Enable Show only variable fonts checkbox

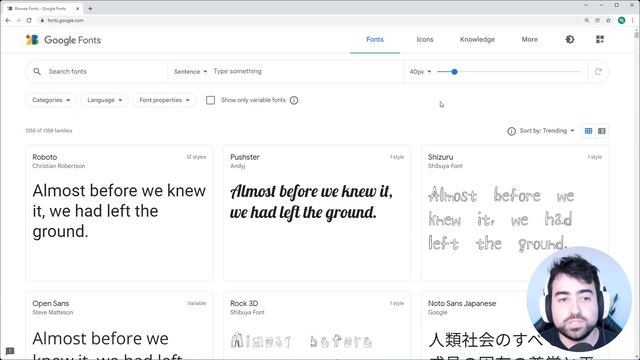210,100
